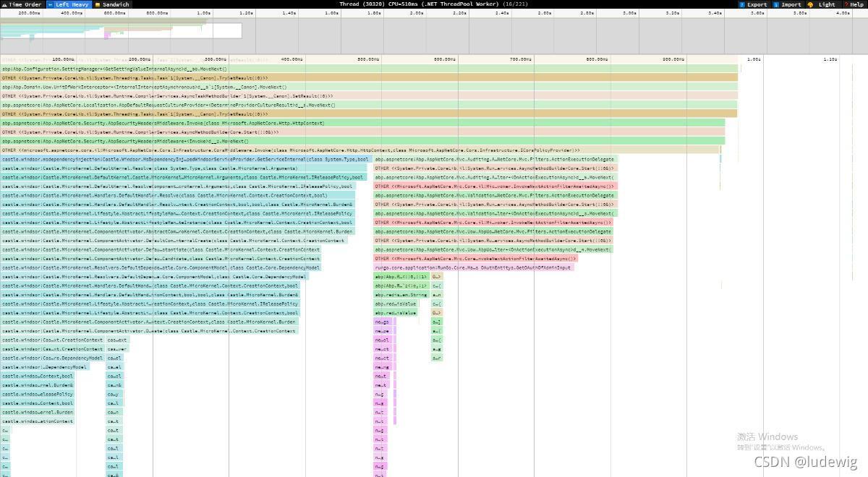Select the Validation filter OnActionExecutionAsync MoveNext frame
The image size is (868, 477).
(495, 213)
